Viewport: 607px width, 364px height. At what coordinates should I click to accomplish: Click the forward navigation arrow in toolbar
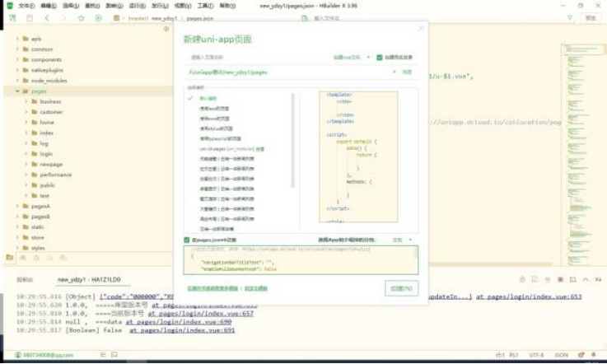pos(64,17)
